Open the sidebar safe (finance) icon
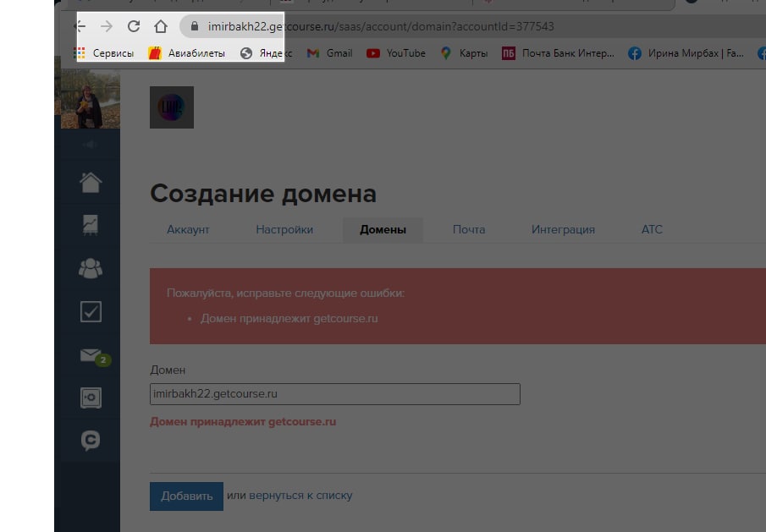The width and height of the screenshot is (766, 532). 91,398
